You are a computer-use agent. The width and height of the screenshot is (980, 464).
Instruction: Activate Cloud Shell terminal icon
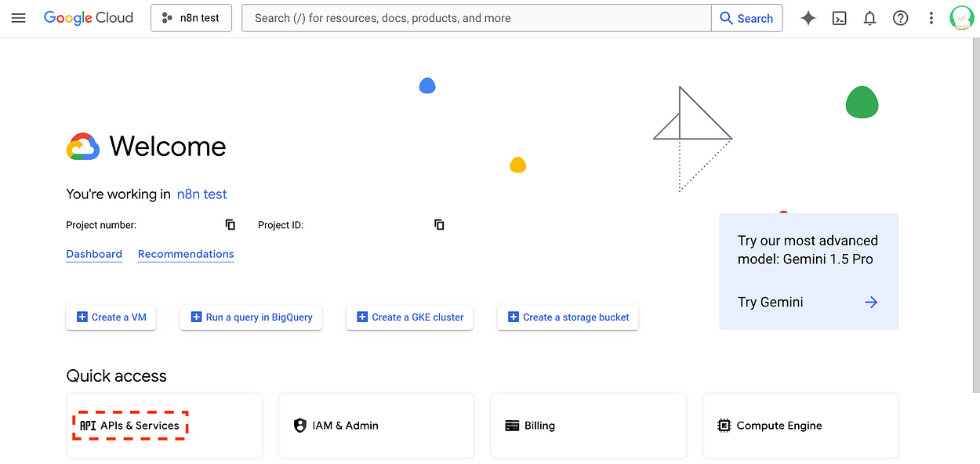coord(839,18)
